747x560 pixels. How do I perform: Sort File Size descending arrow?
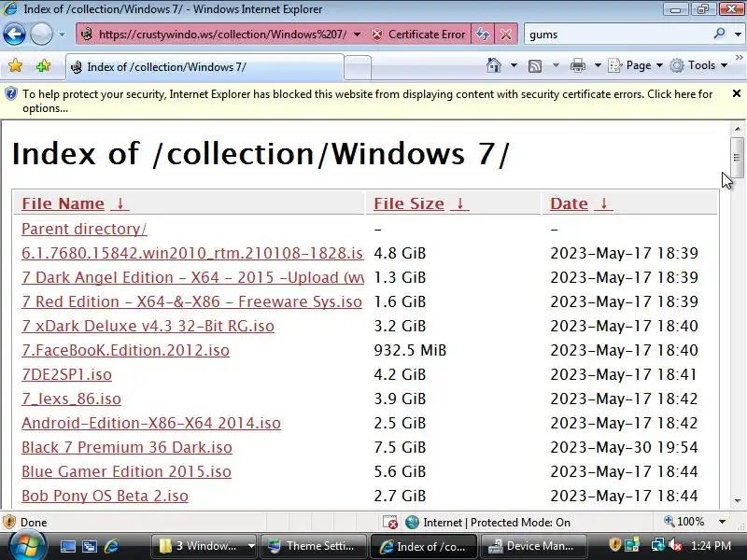coord(460,203)
